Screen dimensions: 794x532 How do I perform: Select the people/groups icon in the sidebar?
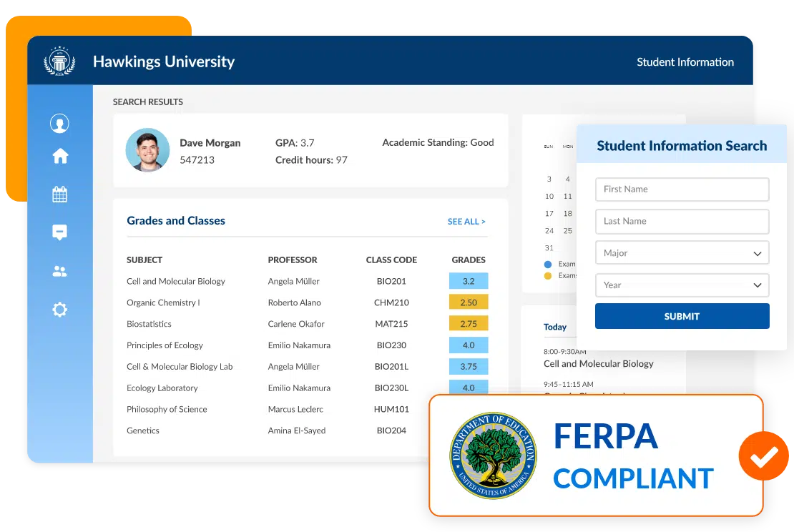[x=59, y=271]
